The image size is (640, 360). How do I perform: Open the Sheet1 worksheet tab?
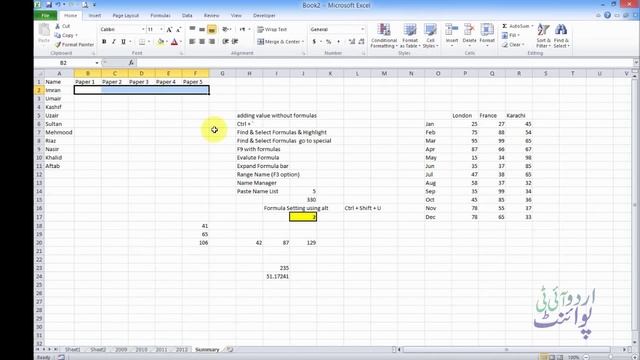pos(73,349)
